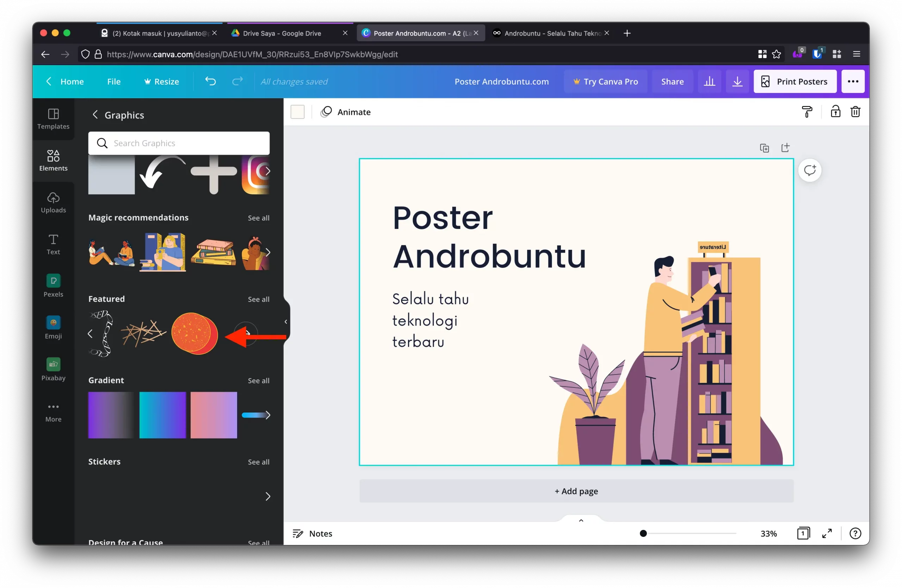
Task: Open the three-dots more options menu
Action: tap(853, 81)
